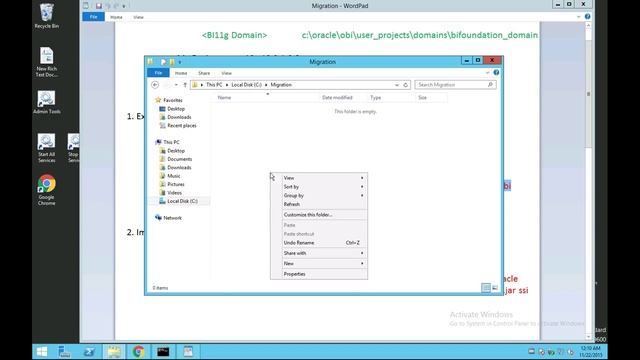Refresh the Migration folder view
The width and height of the screenshot is (640, 360).
[x=405, y=85]
